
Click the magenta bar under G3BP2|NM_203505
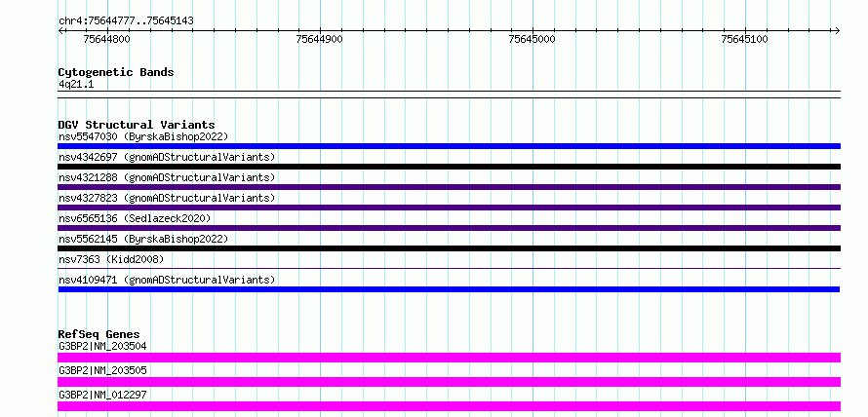pyautogui.click(x=449, y=382)
